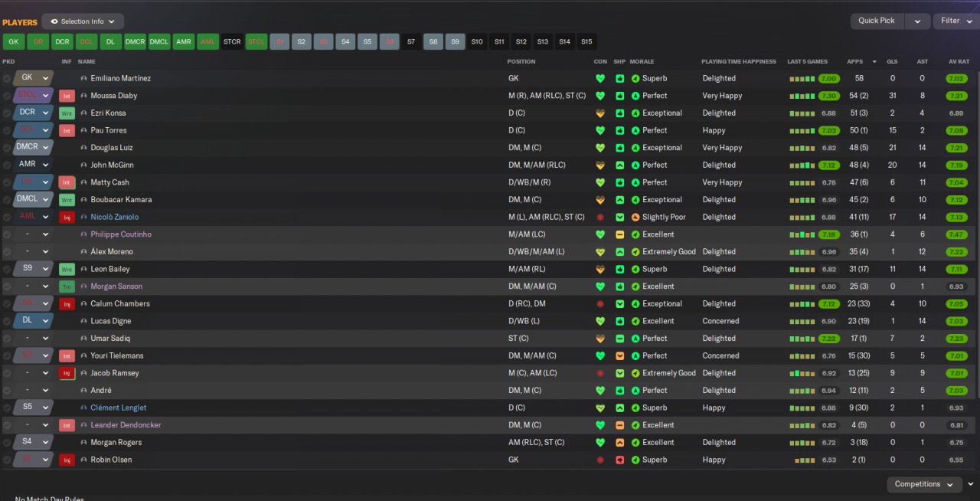
Task: Click Emiliano Martínez's green condition heart
Action: tap(600, 78)
